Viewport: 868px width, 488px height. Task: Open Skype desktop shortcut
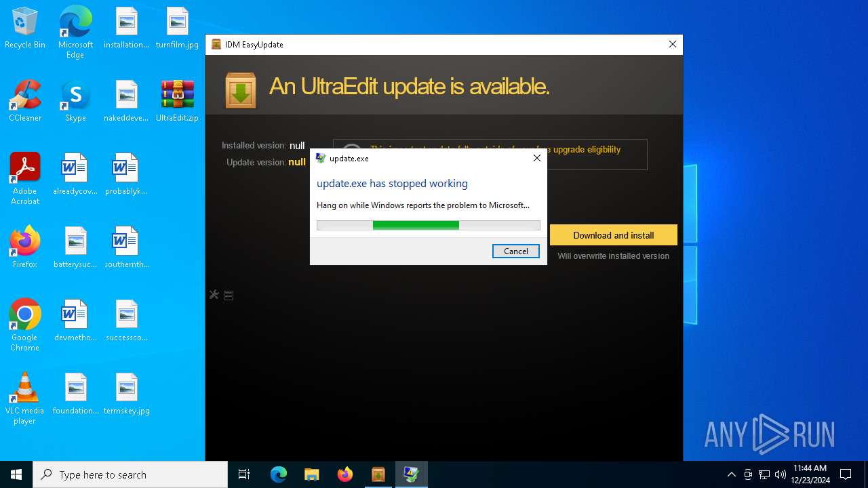coord(75,102)
